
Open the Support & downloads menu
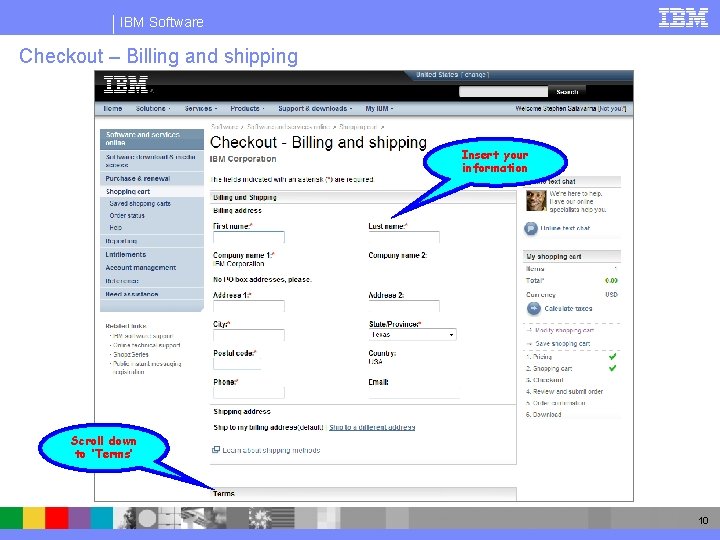pyautogui.click(x=315, y=108)
